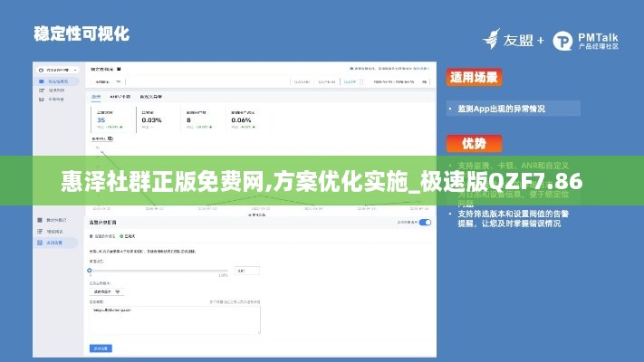644x362 pixels.
Task: Expand the version dropdown below the slider
Action: pyautogui.click(x=106, y=291)
